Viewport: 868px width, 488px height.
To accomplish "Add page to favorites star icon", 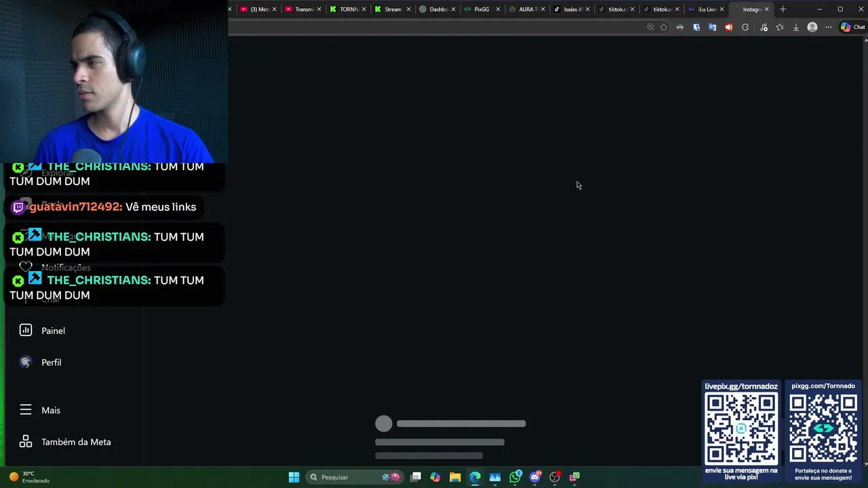I will pos(664,27).
